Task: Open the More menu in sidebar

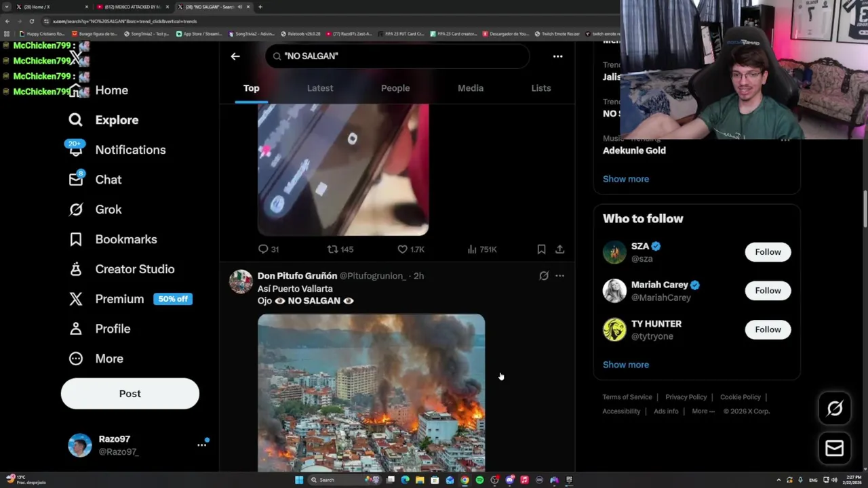Action: tap(96, 359)
